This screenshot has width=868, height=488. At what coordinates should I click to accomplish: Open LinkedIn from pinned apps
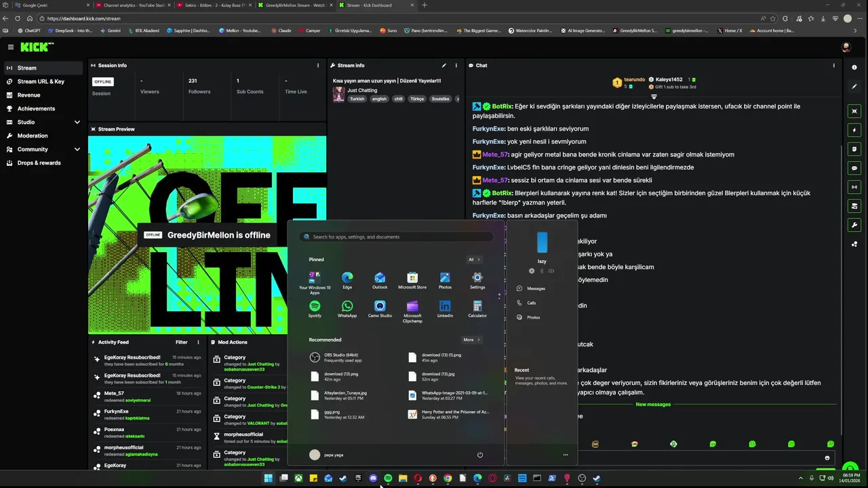tap(445, 309)
